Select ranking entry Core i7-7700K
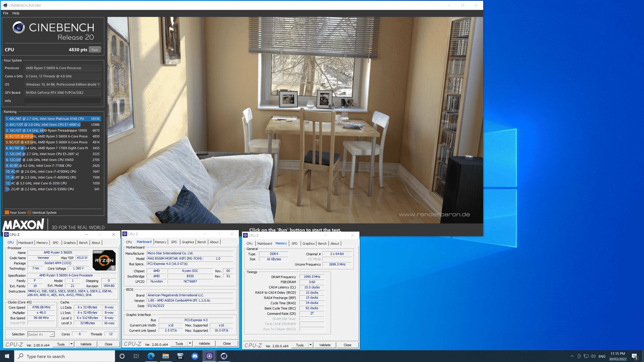The width and height of the screenshot is (644, 362). (x=53, y=166)
